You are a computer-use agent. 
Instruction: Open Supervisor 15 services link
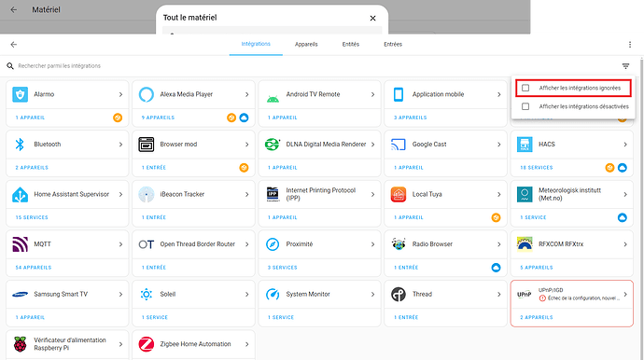(x=32, y=217)
